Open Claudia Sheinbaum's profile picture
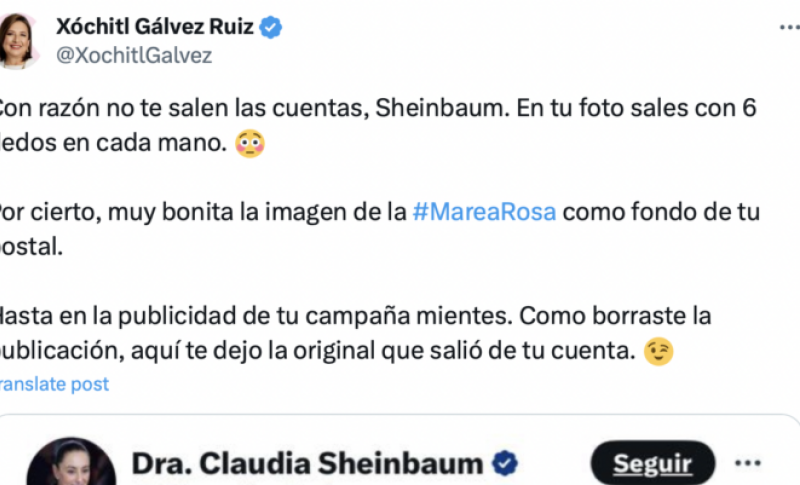 [71, 462]
